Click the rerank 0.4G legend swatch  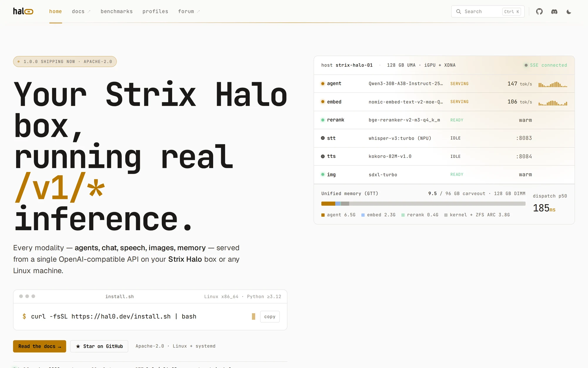click(403, 215)
